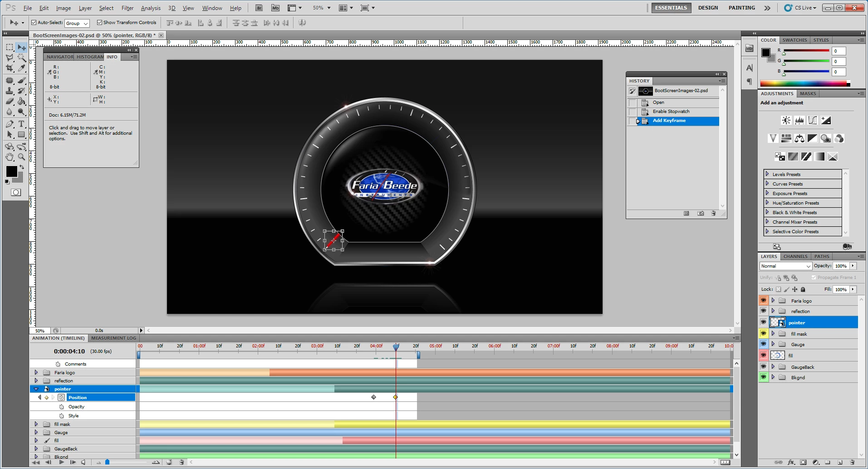Select the Lasso tool
Screen dimensions: 868x469
pyautogui.click(x=10, y=58)
